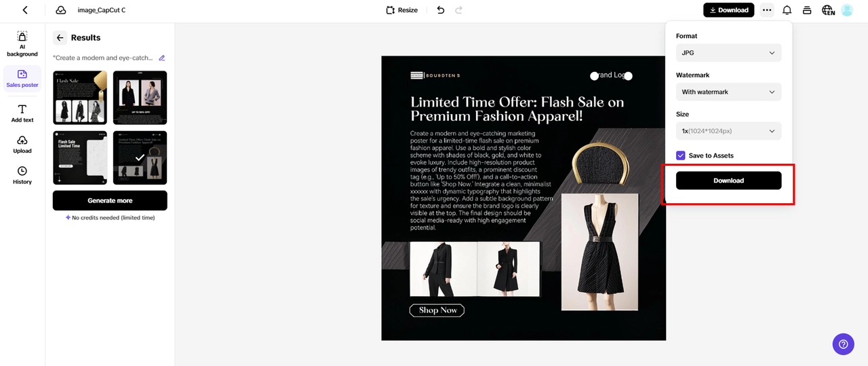Expand the Format JPG dropdown
This screenshot has height=366, width=868.
coord(728,52)
